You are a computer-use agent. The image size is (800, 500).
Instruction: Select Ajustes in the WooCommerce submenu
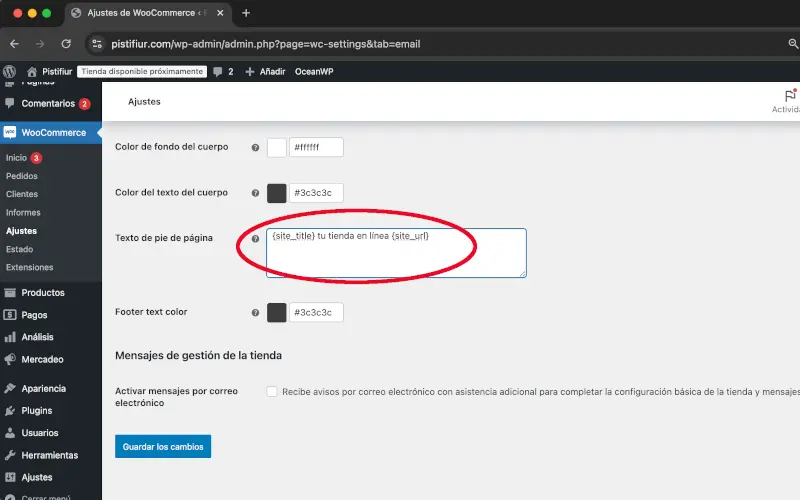(x=21, y=231)
